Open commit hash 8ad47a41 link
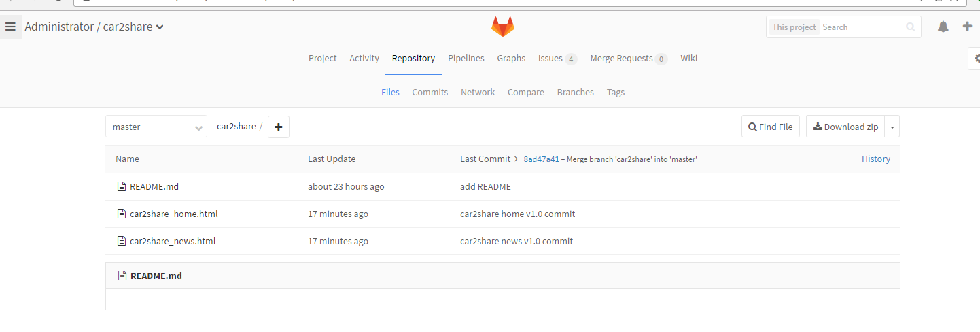 [x=541, y=159]
